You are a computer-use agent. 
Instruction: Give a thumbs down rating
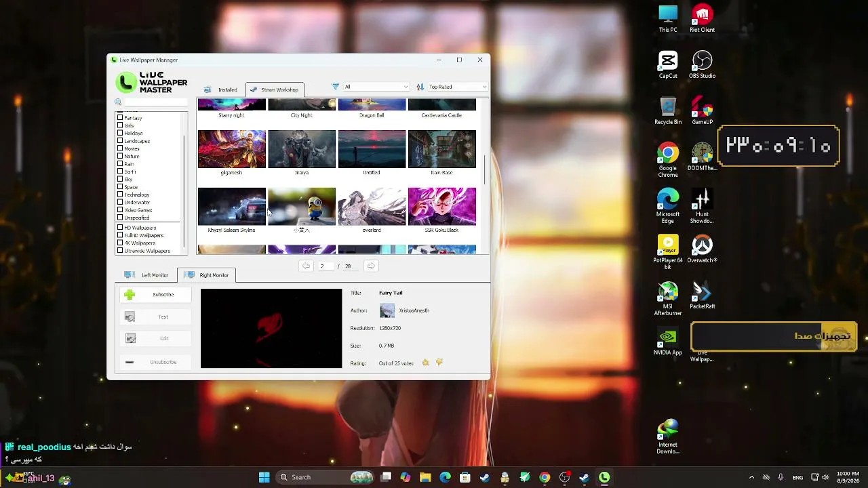[439, 363]
